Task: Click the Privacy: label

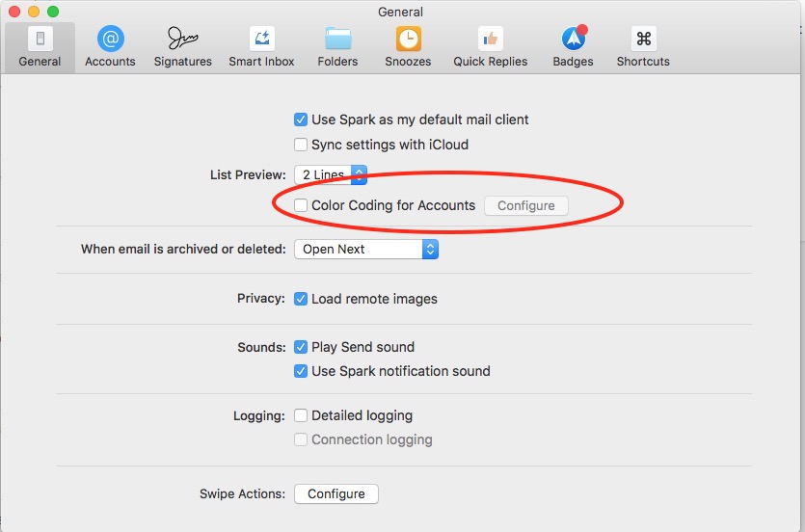Action: click(x=261, y=299)
